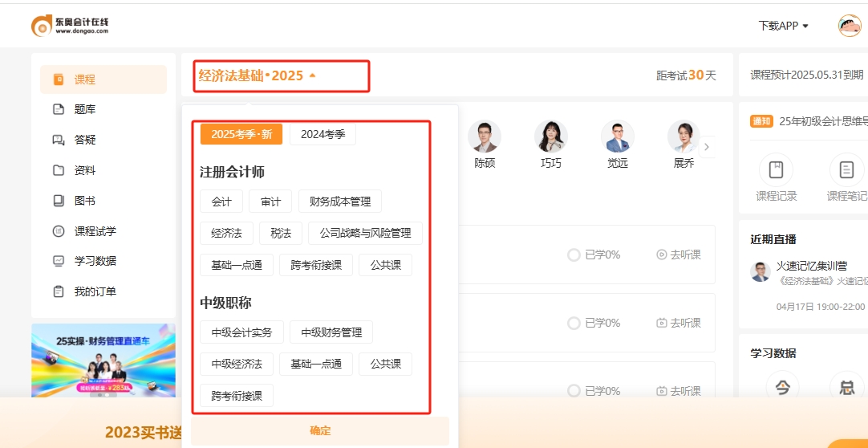This screenshot has height=448, width=868.
Task: Click the 04月17日 19:00-22:00 time text
Action: tap(821, 306)
